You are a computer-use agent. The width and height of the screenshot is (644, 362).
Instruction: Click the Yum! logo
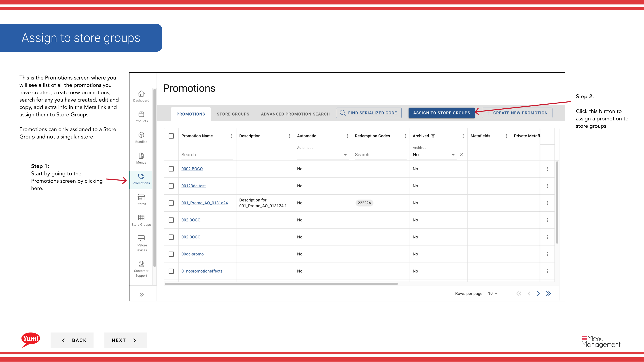tap(30, 340)
